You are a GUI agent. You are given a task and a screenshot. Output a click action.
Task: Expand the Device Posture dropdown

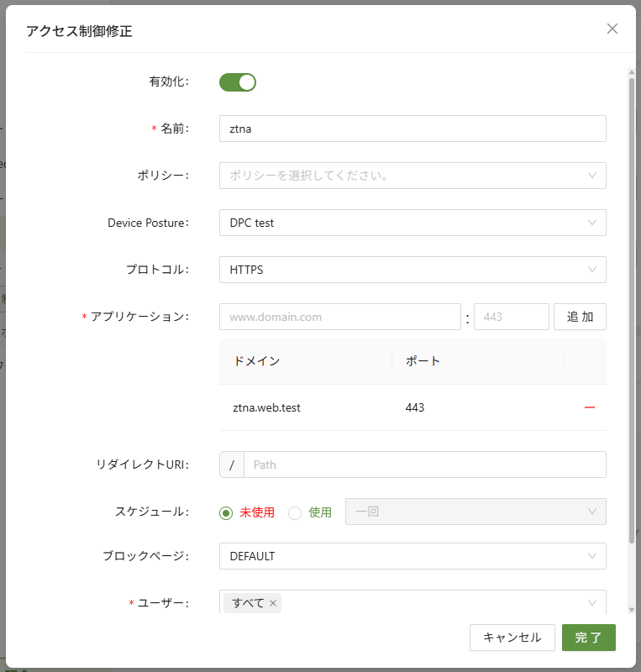[x=412, y=223]
